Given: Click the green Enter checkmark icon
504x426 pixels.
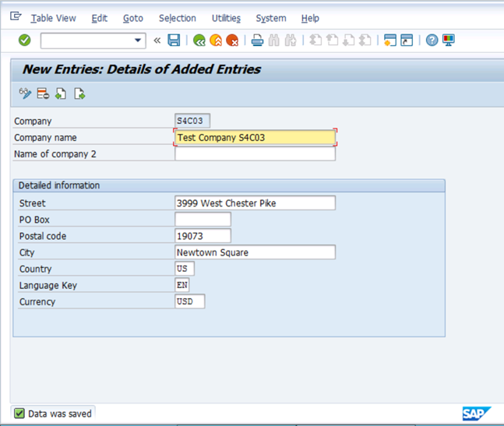Looking at the screenshot, I should click(x=24, y=40).
